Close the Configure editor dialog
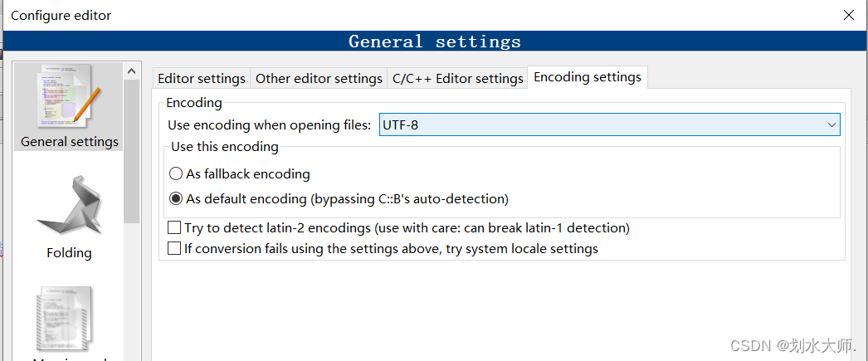This screenshot has width=868, height=361. coord(848,15)
